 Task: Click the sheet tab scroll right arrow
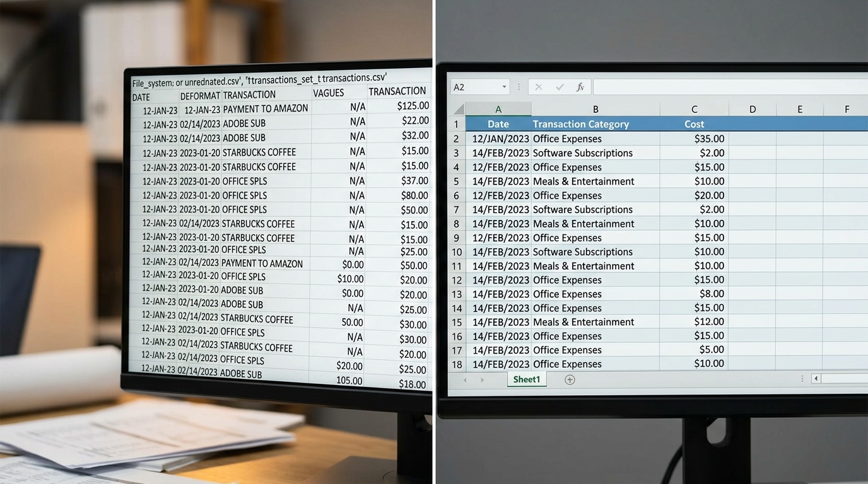(x=483, y=380)
